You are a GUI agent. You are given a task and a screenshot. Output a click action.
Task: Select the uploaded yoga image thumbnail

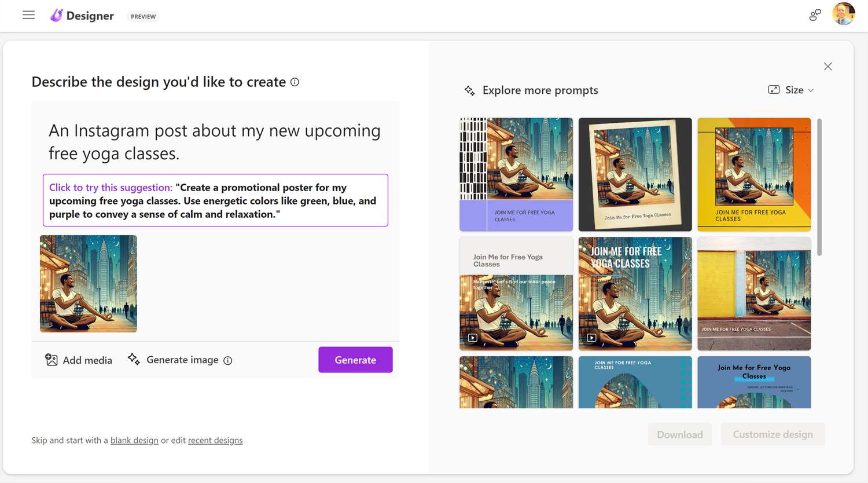[x=89, y=284]
